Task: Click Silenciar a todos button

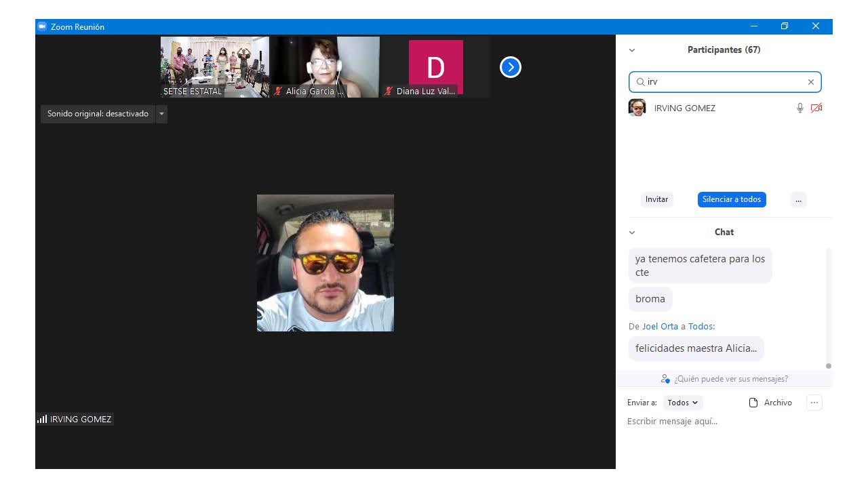Action: point(732,199)
